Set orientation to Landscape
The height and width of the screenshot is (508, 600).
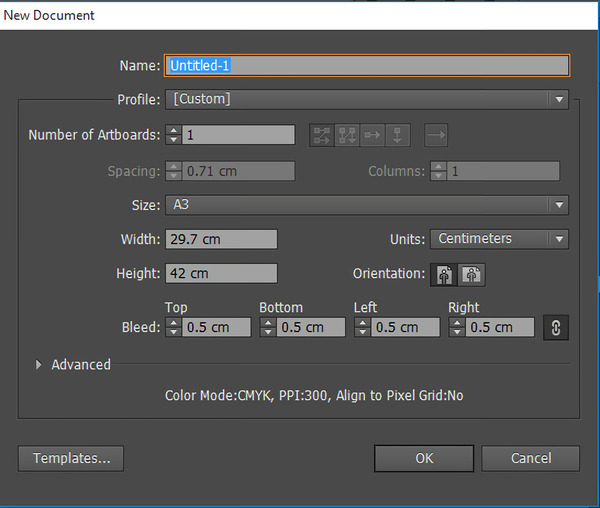[x=471, y=274]
